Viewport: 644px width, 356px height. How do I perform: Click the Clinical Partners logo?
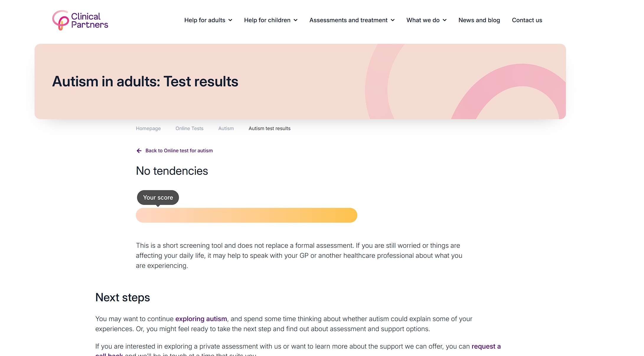80,20
